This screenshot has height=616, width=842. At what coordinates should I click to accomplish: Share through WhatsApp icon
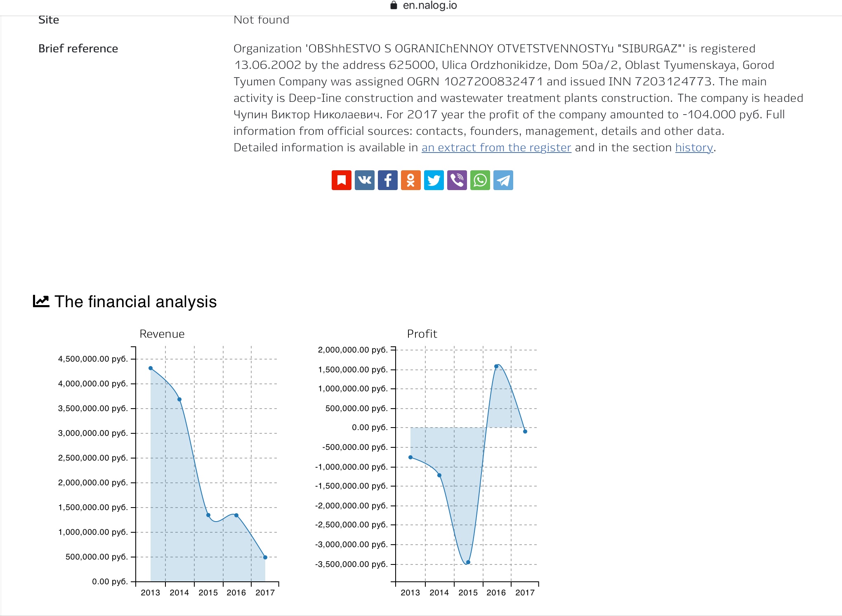tap(480, 180)
